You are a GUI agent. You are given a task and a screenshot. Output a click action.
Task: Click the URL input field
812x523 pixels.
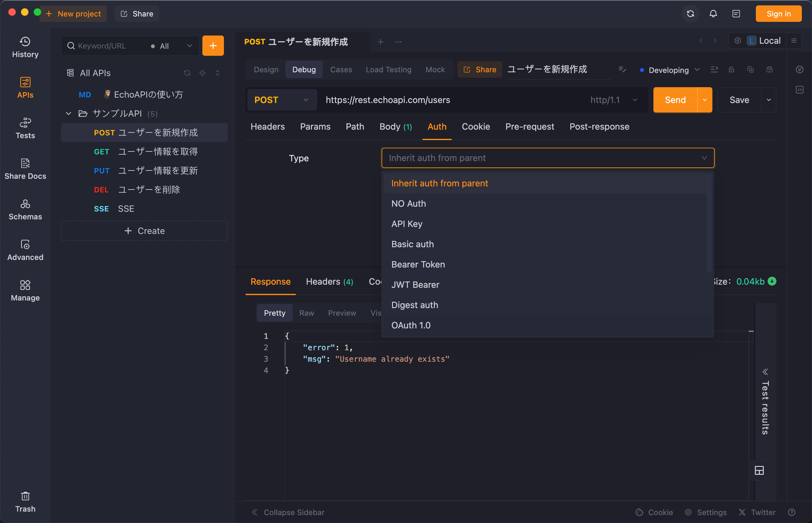[x=452, y=100]
